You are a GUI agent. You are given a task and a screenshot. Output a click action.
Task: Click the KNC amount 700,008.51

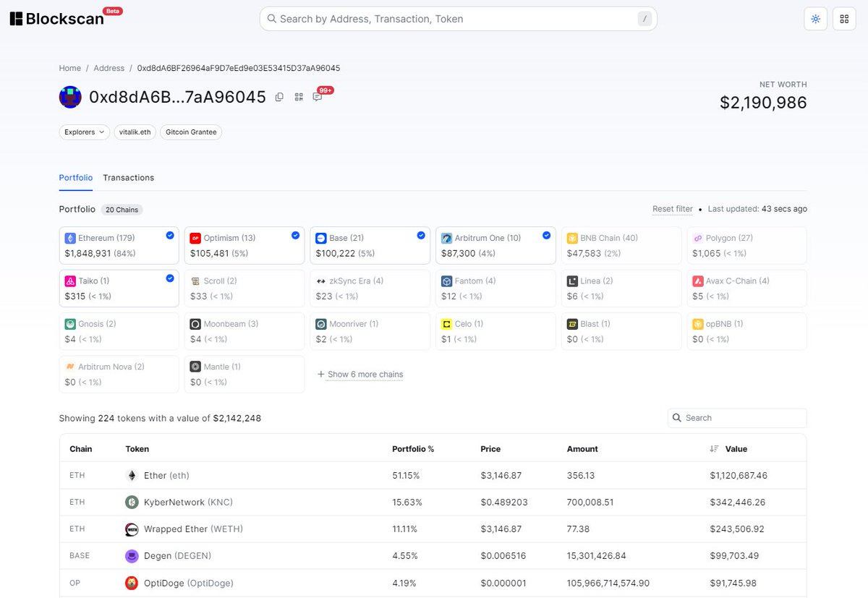coord(590,503)
